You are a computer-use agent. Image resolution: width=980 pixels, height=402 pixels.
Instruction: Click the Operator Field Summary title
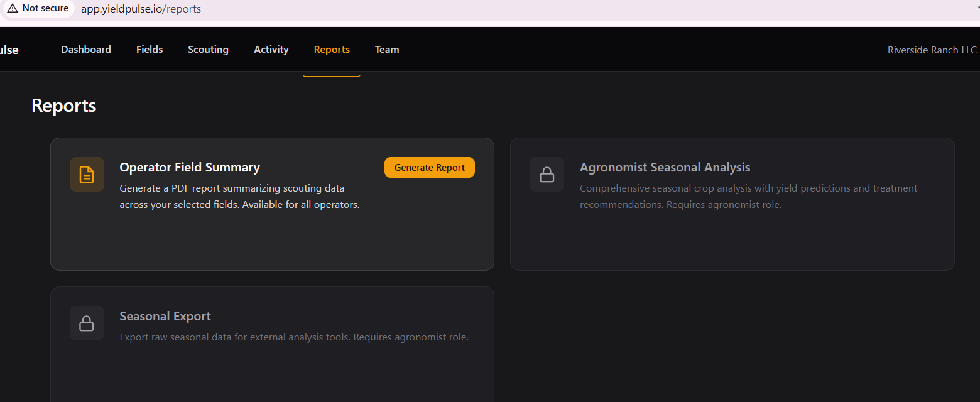(190, 168)
